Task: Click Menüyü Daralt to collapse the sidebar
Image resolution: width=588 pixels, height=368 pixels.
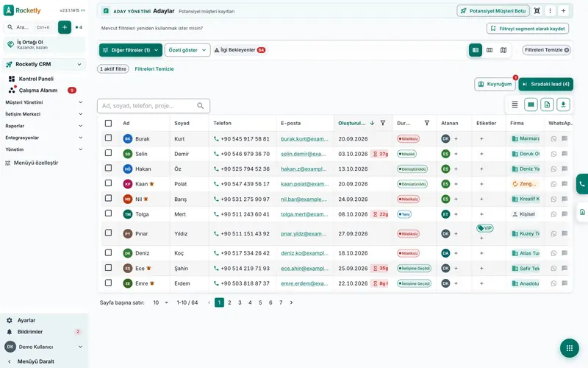Action: click(35, 361)
